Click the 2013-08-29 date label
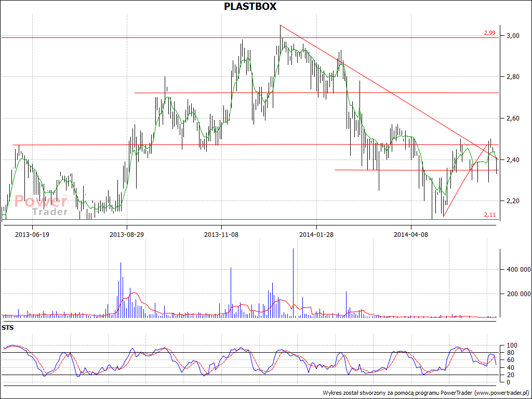The height and width of the screenshot is (399, 532). point(127,234)
